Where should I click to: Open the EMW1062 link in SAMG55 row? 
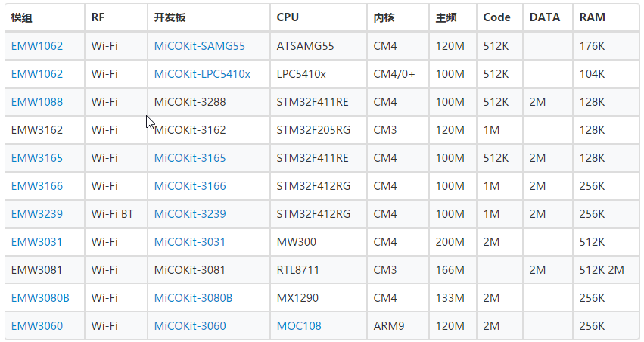click(x=37, y=46)
